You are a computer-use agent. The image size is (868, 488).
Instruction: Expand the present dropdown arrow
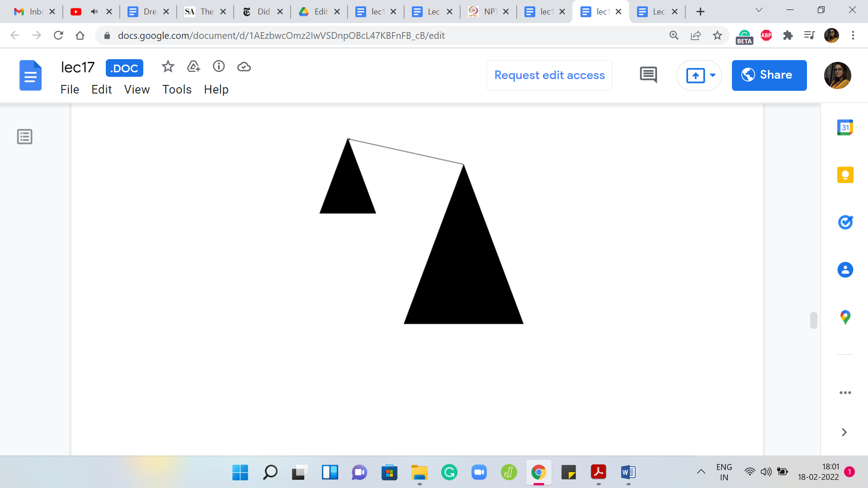coord(712,75)
